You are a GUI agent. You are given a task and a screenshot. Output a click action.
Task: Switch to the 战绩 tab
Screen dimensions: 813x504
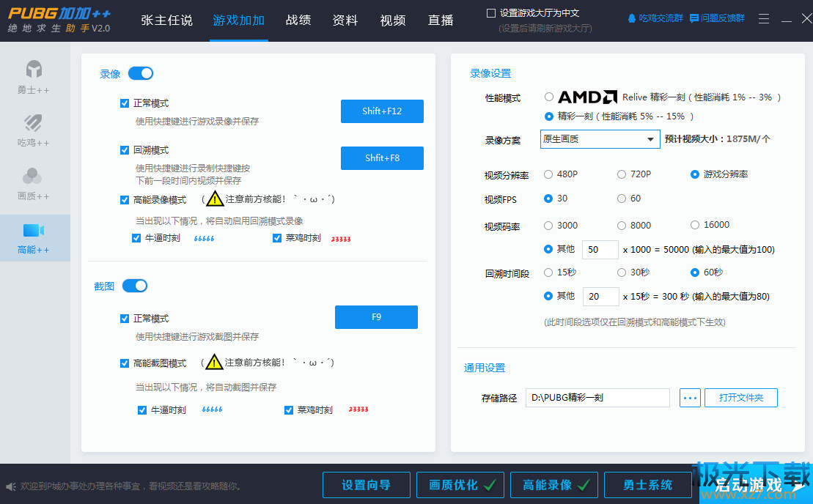pyautogui.click(x=299, y=21)
